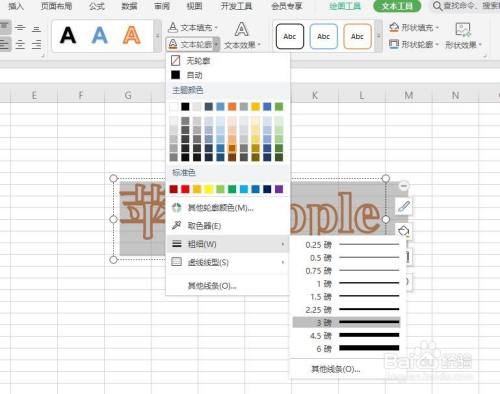Expand the shape style gallery arrow
The width and height of the screenshot is (500, 394).
[x=379, y=36]
